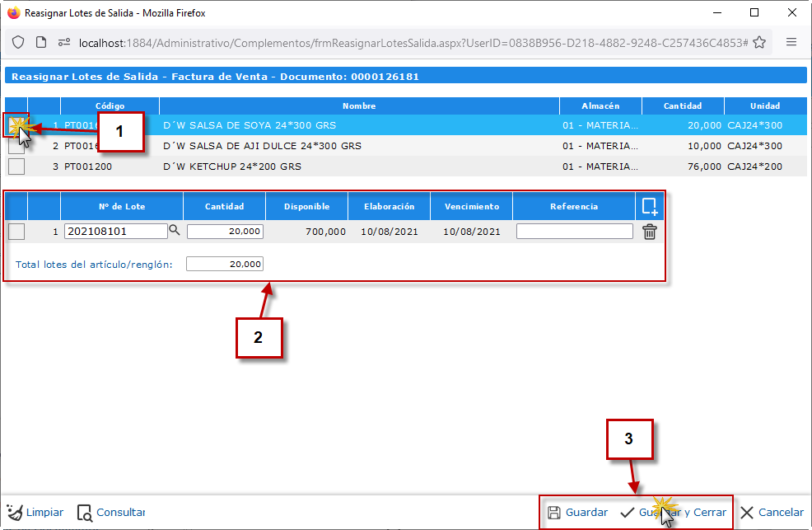Click the Referencia column header
Viewport: 812px width, 530px height.
pyautogui.click(x=574, y=206)
